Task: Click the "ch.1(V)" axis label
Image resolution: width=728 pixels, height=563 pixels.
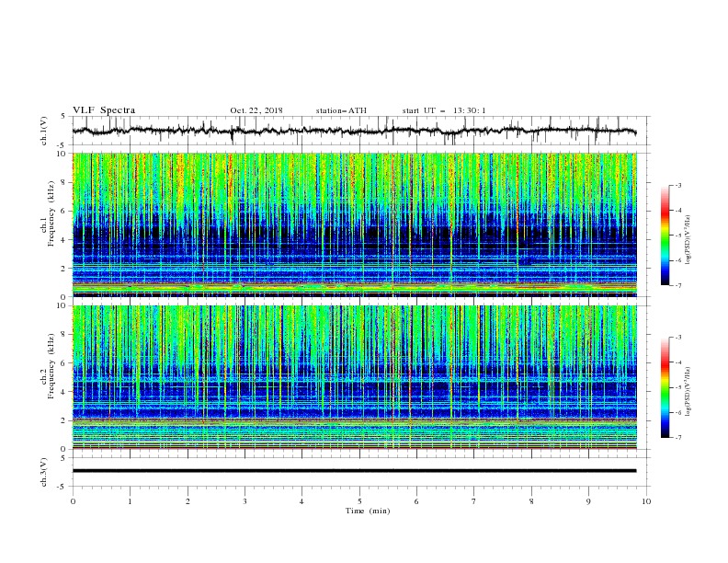Action: (x=44, y=131)
